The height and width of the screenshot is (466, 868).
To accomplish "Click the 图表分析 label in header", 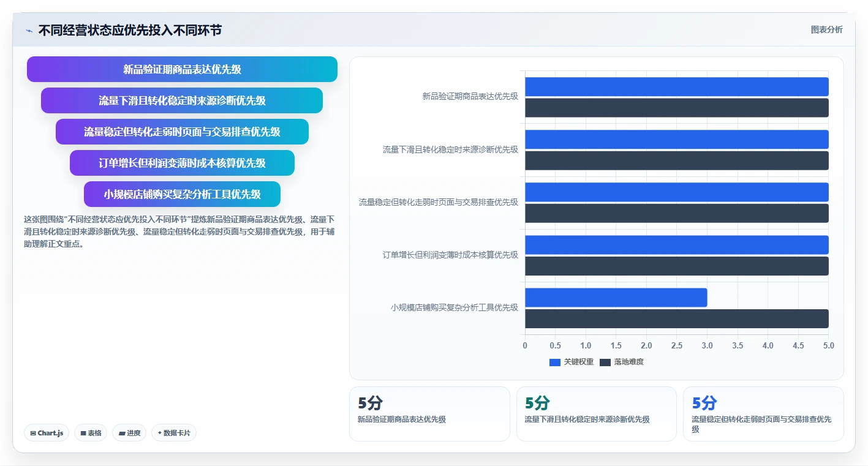I will tap(826, 29).
